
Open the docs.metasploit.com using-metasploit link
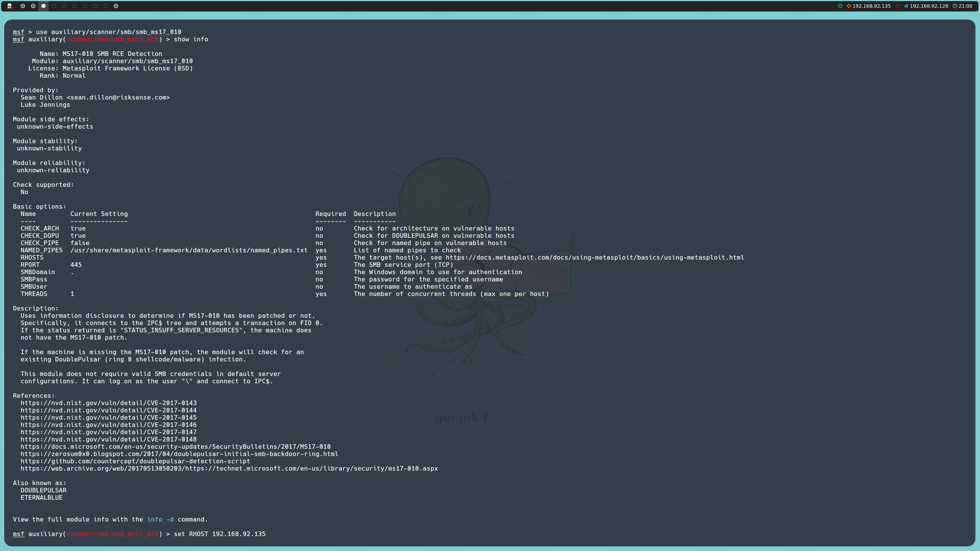(x=594, y=257)
